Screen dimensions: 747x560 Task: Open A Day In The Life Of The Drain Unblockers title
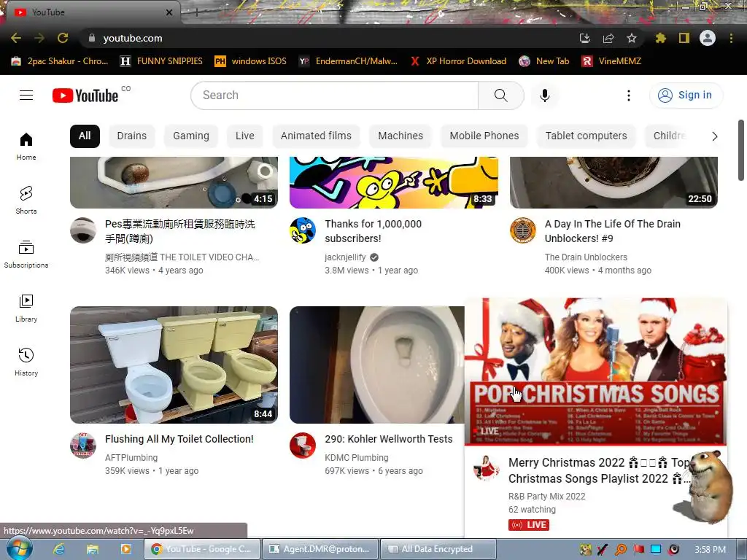tap(612, 231)
